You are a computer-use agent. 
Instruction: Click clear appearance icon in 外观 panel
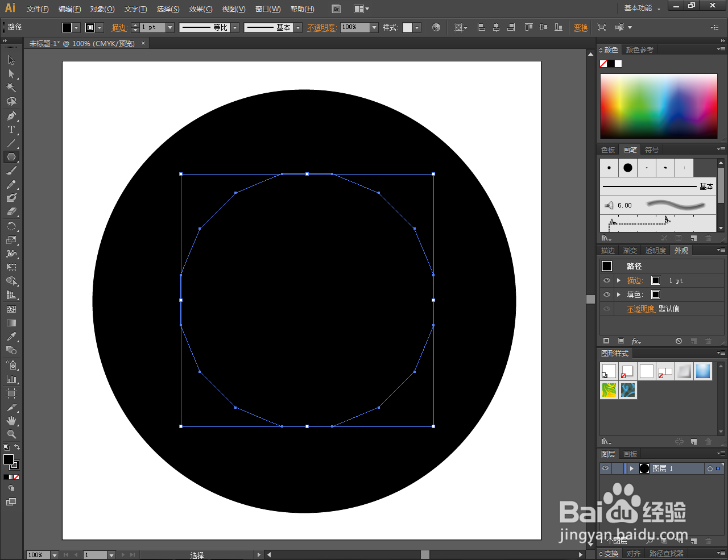679,341
